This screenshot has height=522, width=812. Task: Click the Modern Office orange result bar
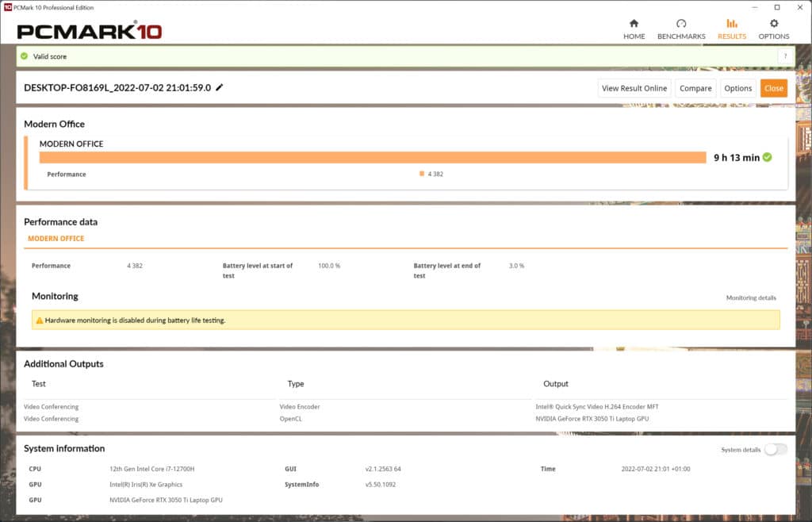[373, 157]
